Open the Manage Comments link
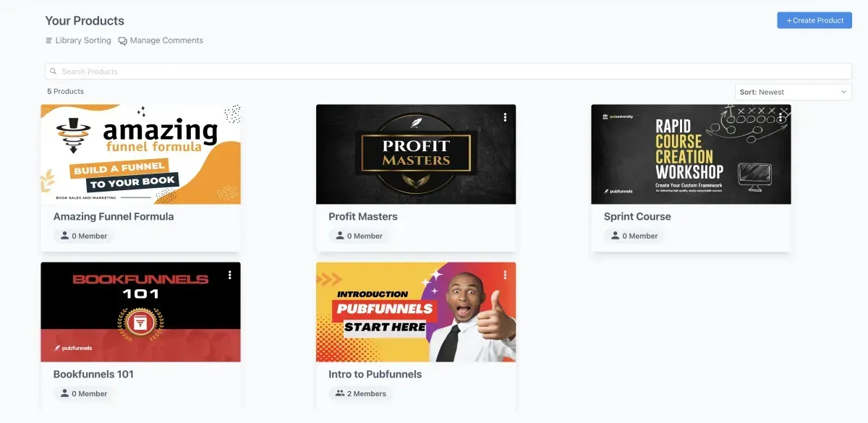This screenshot has height=423, width=868. 161,40
